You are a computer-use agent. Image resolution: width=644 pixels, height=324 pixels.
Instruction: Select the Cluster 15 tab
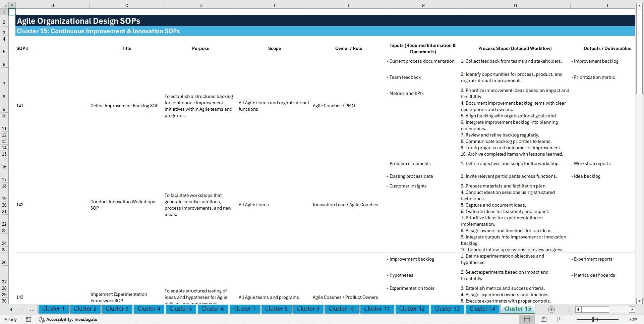coord(517,309)
